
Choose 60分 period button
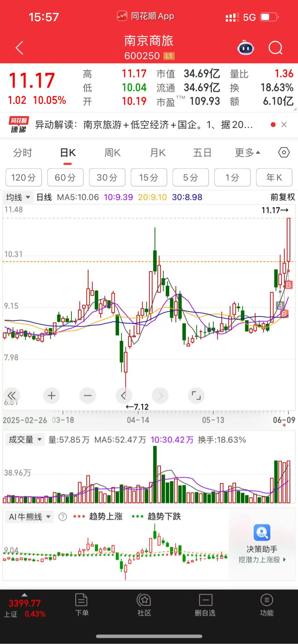(65, 177)
